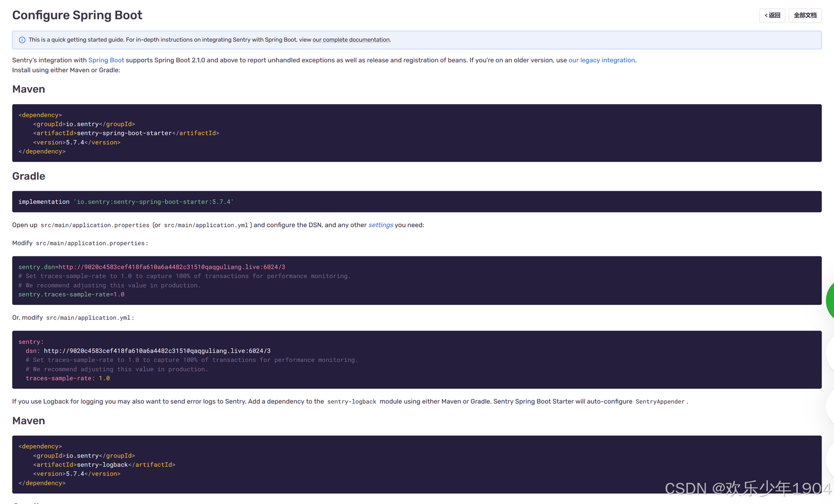Click the sentry-spring-boot-starter artifactId line
Image resolution: width=834 pixels, height=504 pixels.
point(126,133)
